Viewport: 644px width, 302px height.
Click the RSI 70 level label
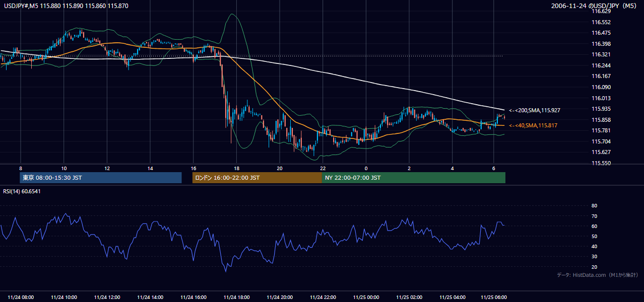point(594,216)
